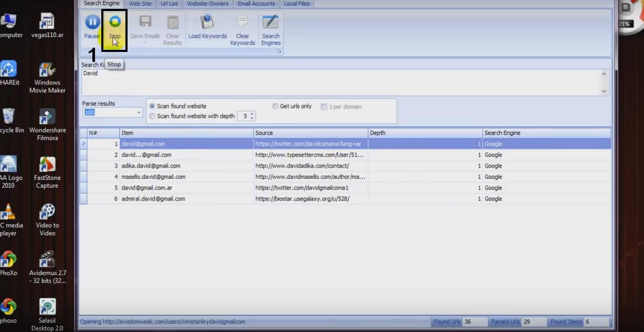
Task: Open the Windows Movie Maker desktop shortcut
Action: (x=47, y=78)
